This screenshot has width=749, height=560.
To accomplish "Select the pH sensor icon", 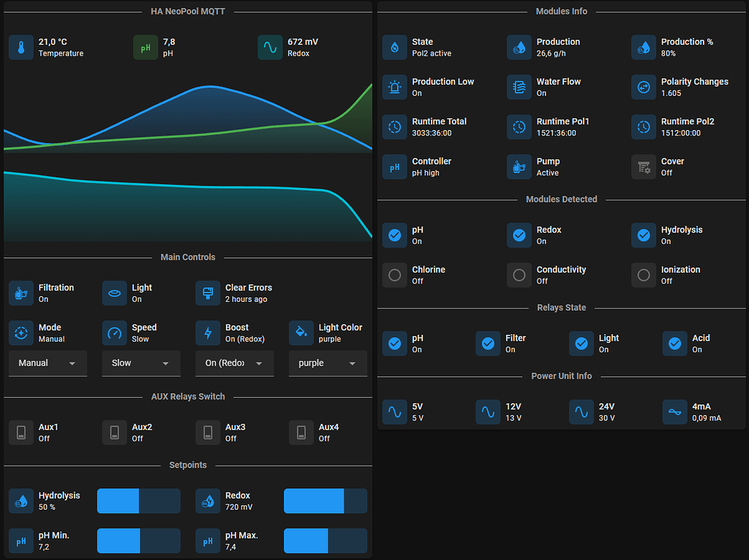I will click(x=145, y=48).
